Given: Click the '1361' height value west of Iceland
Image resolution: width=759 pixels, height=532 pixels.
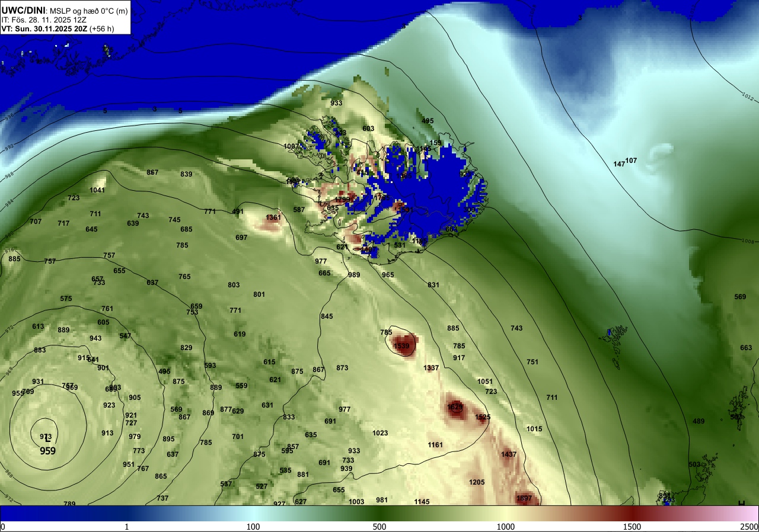Looking at the screenshot, I should 273,217.
